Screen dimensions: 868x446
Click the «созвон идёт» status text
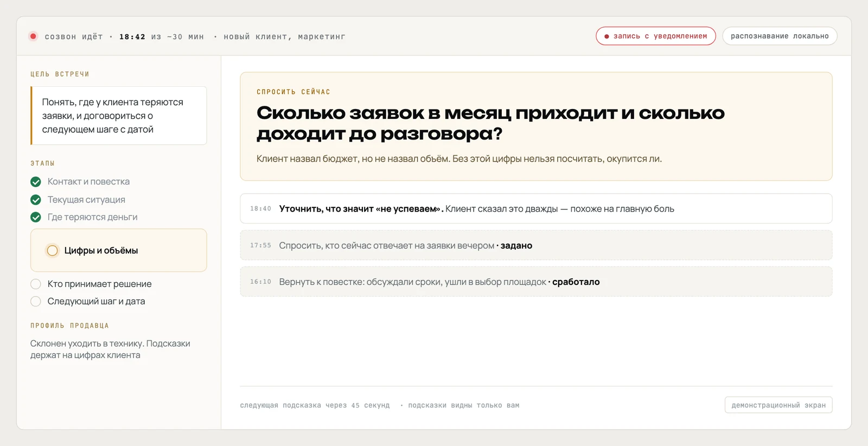(74, 37)
